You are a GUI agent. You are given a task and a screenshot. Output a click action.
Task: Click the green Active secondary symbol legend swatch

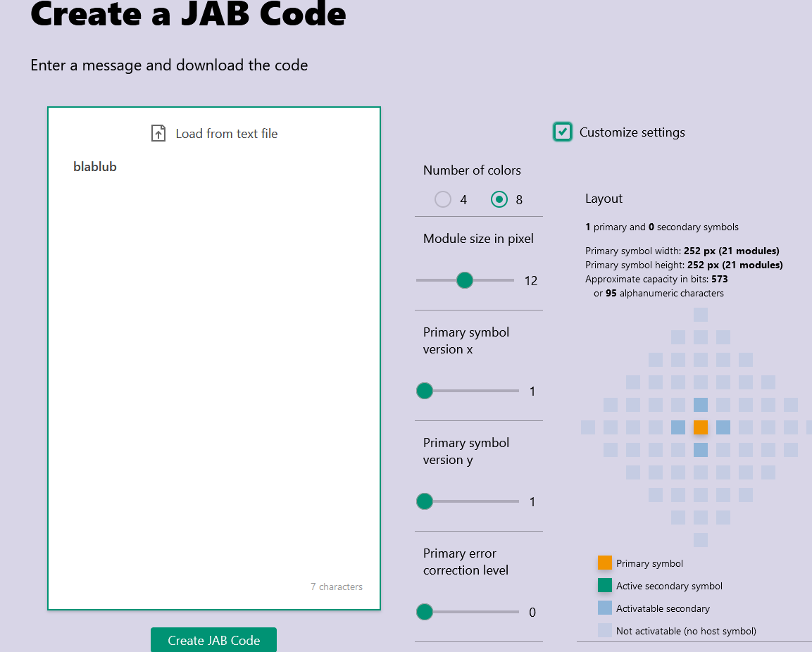pos(605,585)
